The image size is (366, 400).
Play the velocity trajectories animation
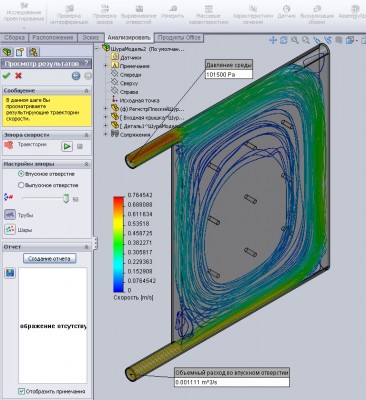click(67, 146)
